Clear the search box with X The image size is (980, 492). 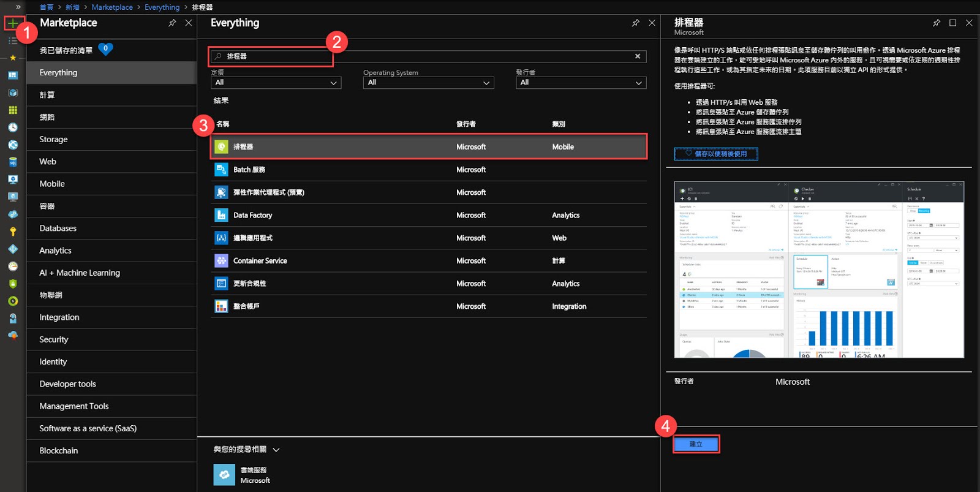click(638, 56)
